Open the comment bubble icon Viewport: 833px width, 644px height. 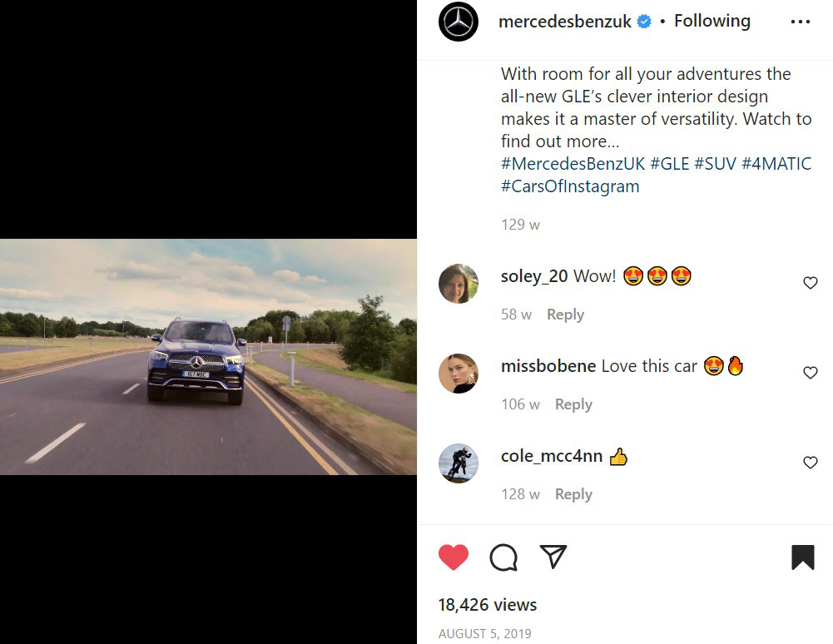click(503, 557)
